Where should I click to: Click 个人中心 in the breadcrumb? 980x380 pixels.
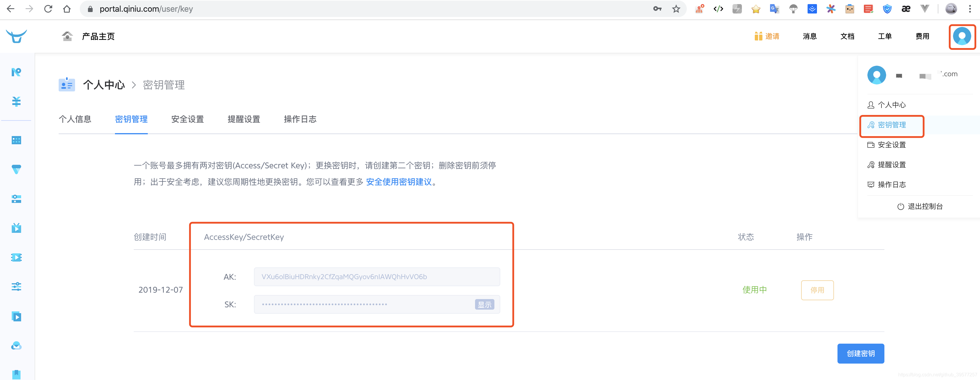click(104, 85)
